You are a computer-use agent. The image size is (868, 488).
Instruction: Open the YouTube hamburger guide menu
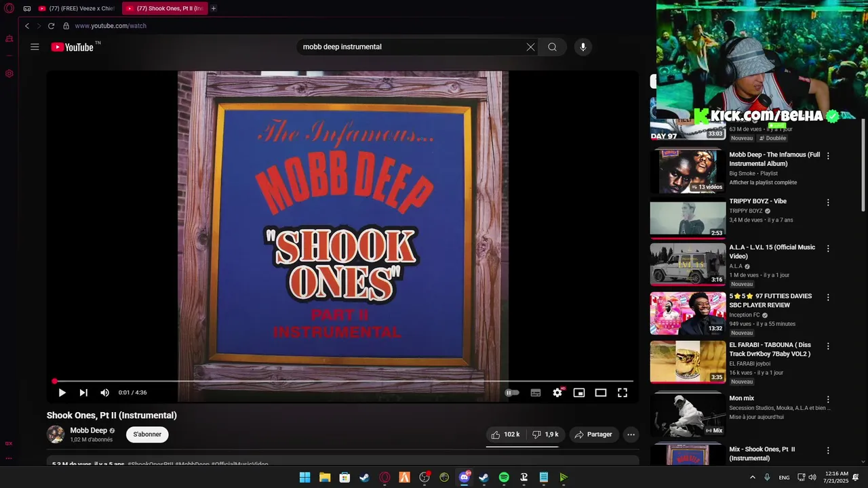(35, 47)
